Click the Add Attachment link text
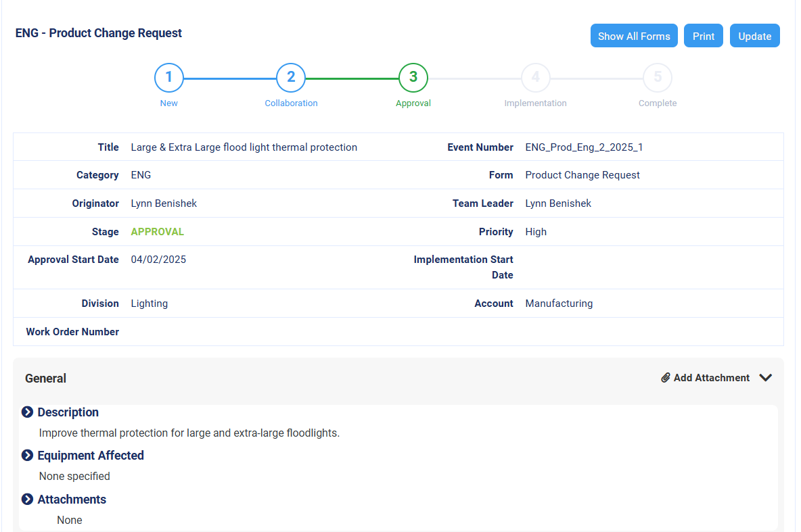The width and height of the screenshot is (801, 532). click(712, 378)
